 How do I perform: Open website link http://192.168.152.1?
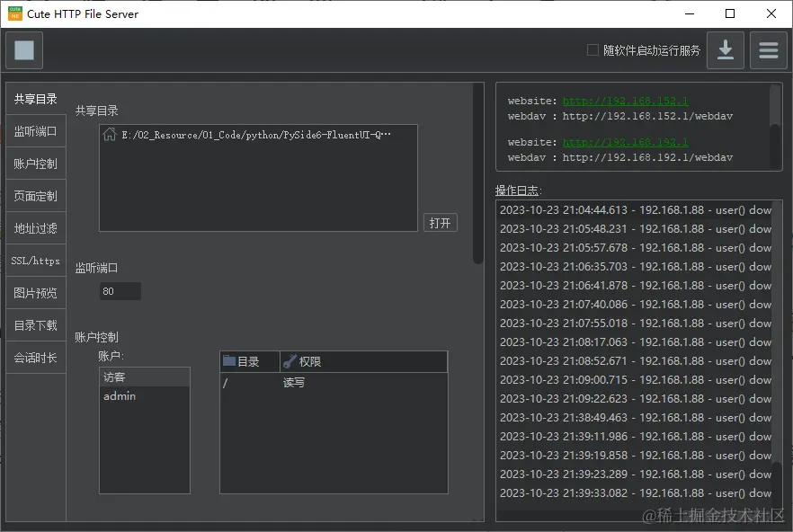625,101
